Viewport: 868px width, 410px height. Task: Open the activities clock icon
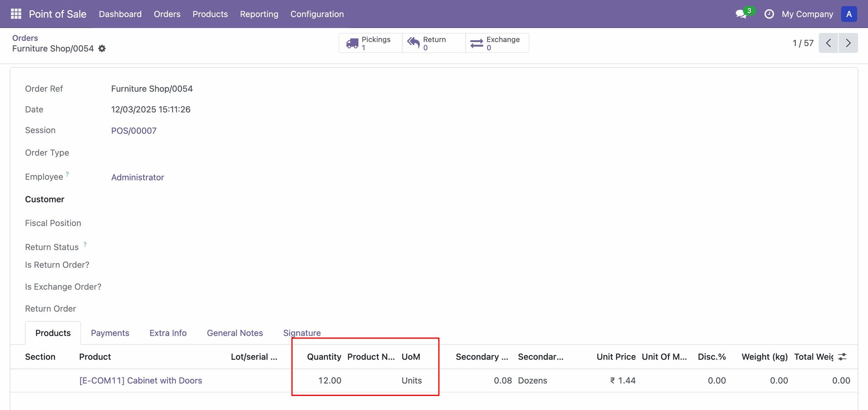769,14
